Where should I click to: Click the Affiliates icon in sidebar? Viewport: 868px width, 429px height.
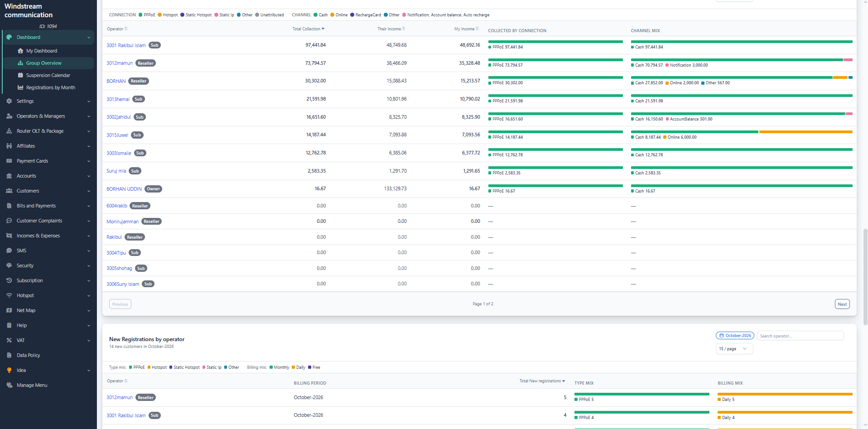[9, 146]
